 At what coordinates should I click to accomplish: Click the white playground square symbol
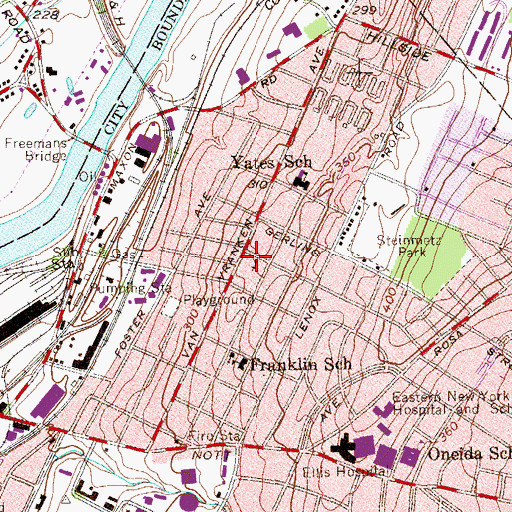click(170, 307)
